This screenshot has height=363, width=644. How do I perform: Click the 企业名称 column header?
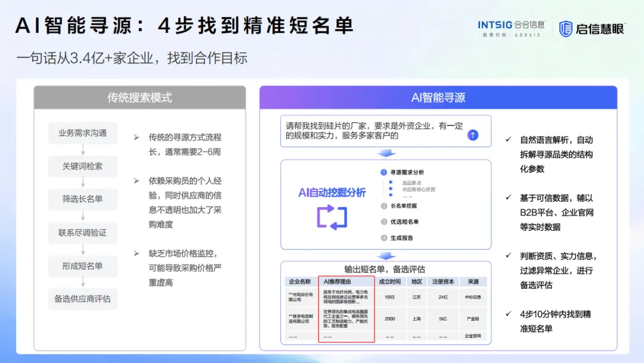[x=300, y=282]
